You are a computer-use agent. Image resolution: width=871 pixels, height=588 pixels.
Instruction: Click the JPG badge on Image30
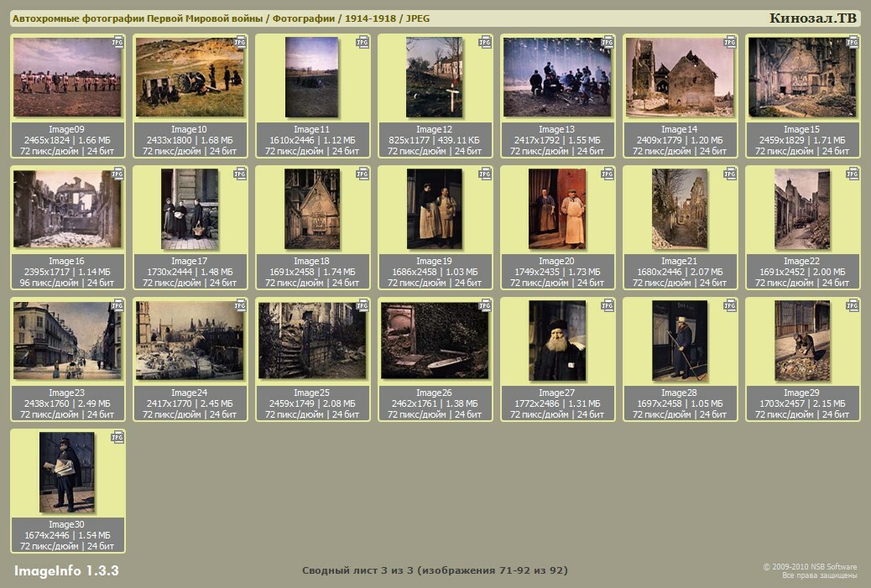[x=117, y=437]
